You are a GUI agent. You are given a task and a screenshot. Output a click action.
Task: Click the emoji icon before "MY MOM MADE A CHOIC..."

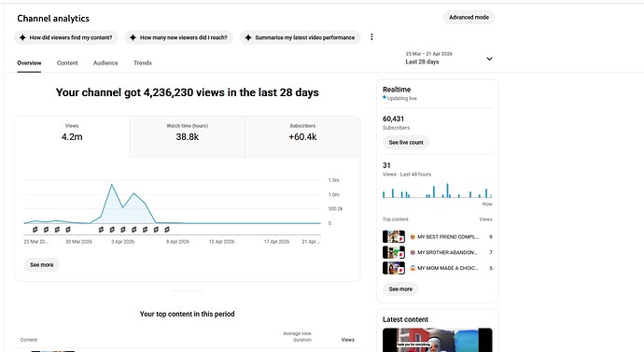tap(413, 268)
